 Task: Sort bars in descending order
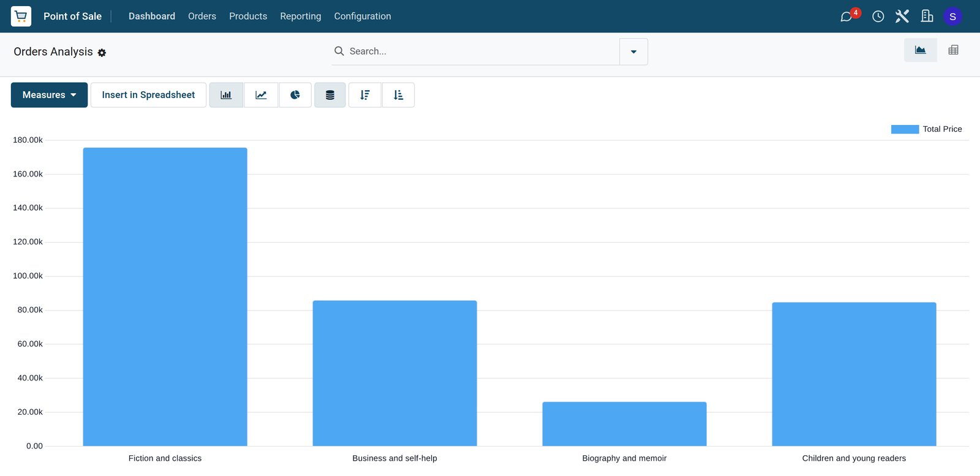click(365, 95)
